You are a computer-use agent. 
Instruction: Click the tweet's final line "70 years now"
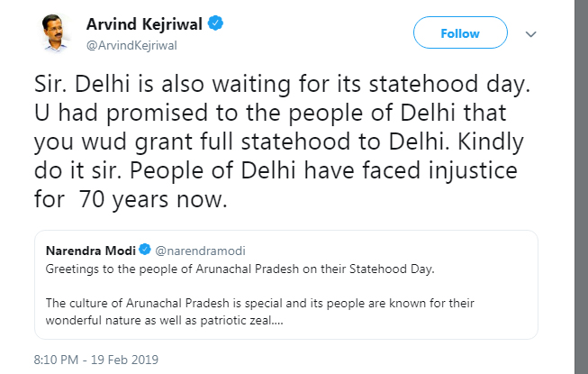(x=131, y=200)
